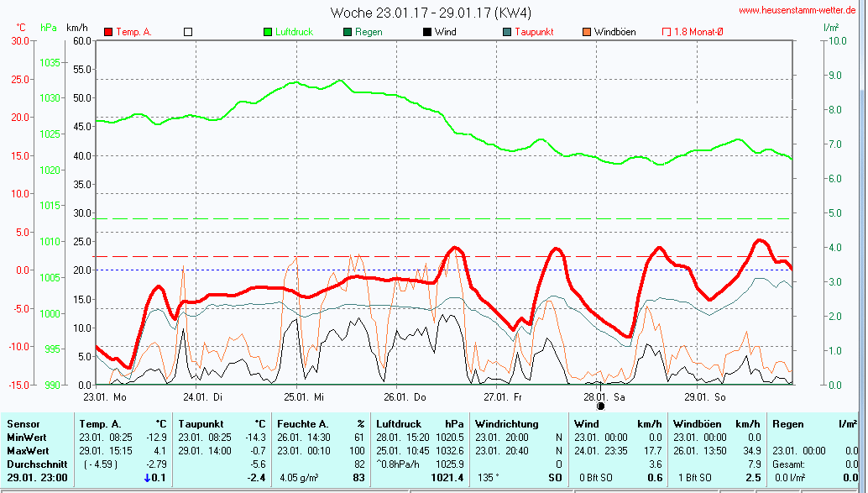The image size is (868, 493).
Task: Toggle the empty white legend box
Action: tap(188, 32)
